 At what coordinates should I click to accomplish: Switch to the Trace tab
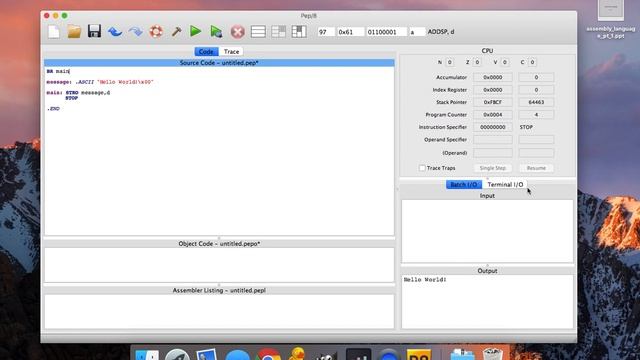pyautogui.click(x=231, y=51)
